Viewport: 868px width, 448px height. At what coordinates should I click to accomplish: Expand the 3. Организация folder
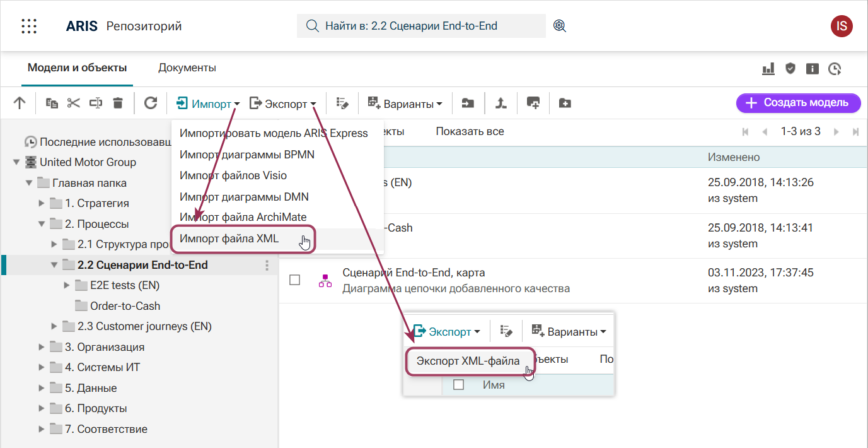(41, 347)
